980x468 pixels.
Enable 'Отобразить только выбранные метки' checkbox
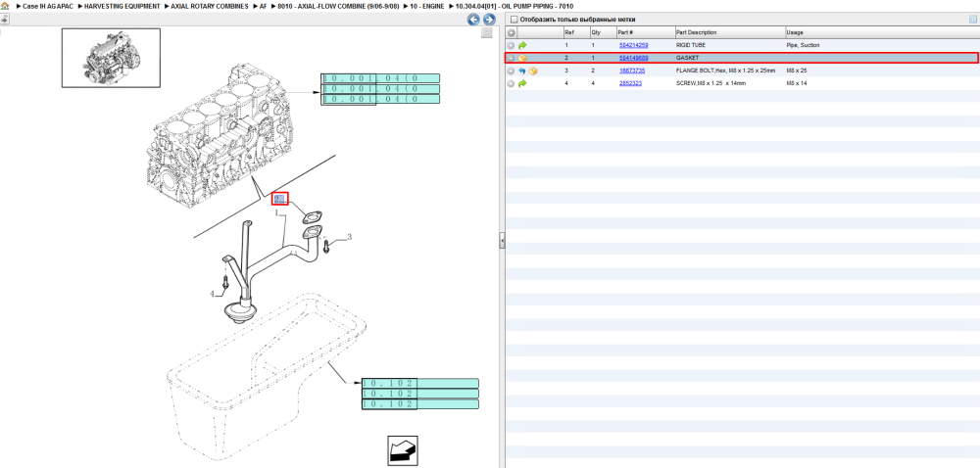tap(514, 20)
